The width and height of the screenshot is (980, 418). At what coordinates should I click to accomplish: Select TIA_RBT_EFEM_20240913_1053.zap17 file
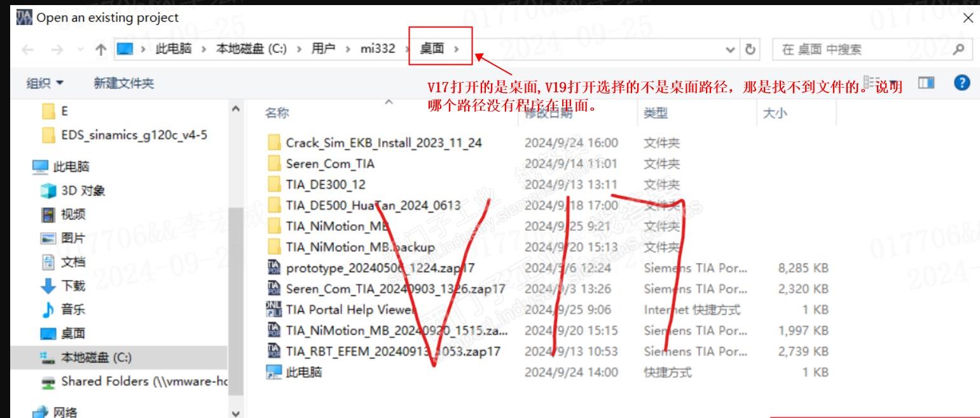click(393, 351)
